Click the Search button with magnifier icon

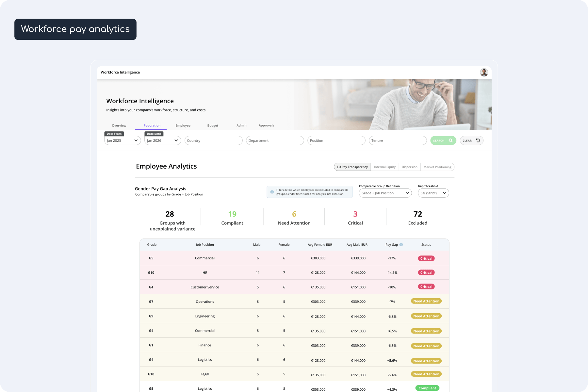point(443,140)
